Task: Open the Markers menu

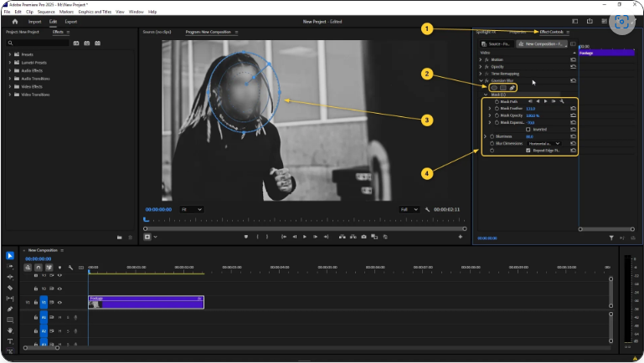Action: 66,12
